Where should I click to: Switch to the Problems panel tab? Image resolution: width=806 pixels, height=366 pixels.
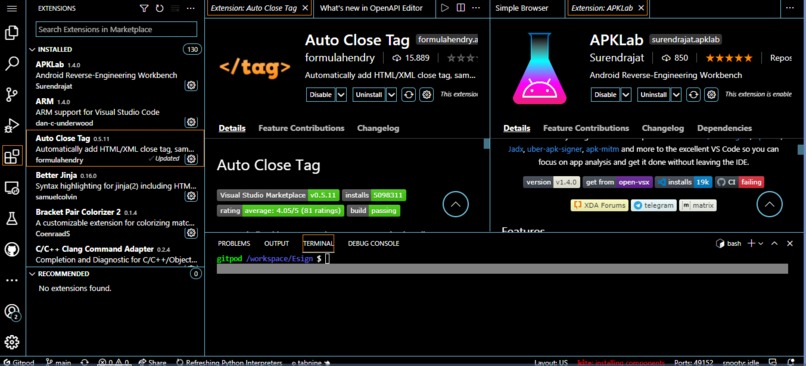pos(234,243)
